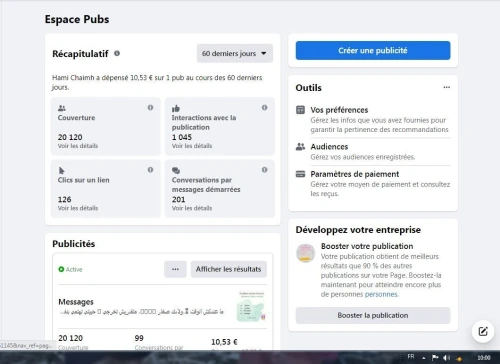Click Afficher les résultats button
This screenshot has height=364, width=500.
tap(229, 269)
